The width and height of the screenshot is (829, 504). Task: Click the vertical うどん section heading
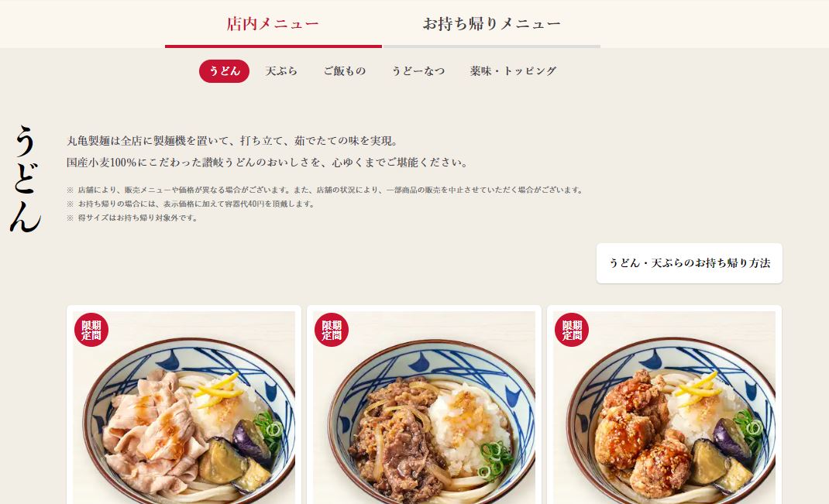[x=25, y=179]
